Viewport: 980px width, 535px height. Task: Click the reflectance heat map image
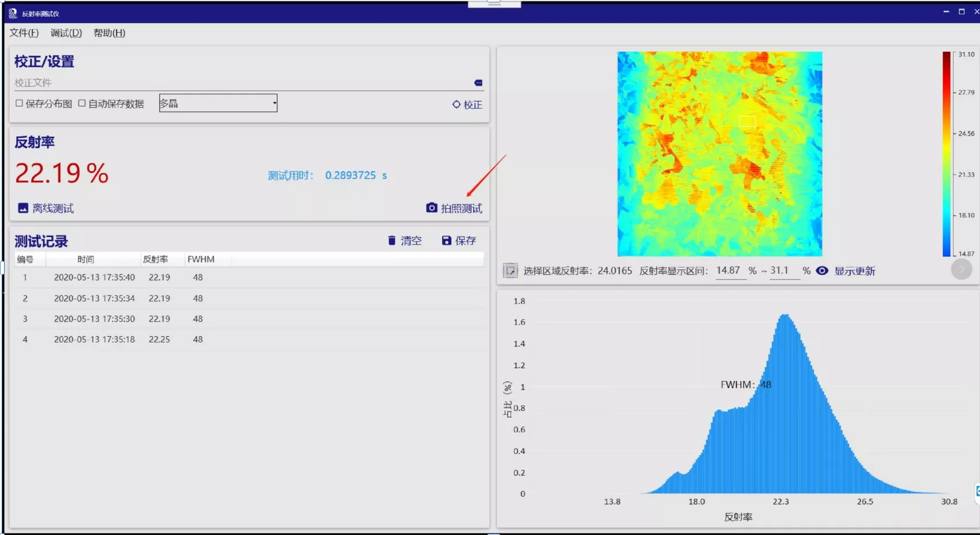[720, 154]
